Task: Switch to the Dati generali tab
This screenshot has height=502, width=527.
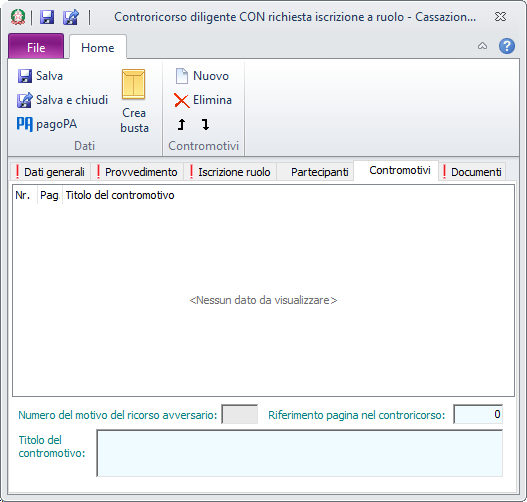Action: [x=50, y=172]
